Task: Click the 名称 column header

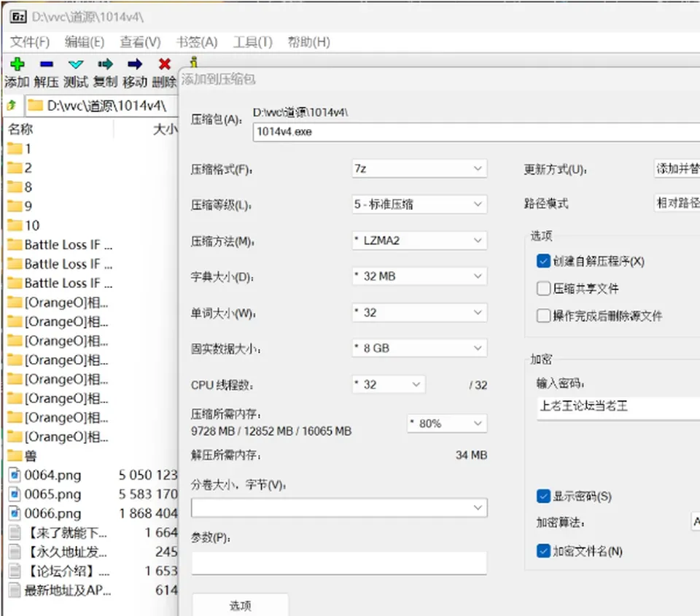Action: point(20,129)
